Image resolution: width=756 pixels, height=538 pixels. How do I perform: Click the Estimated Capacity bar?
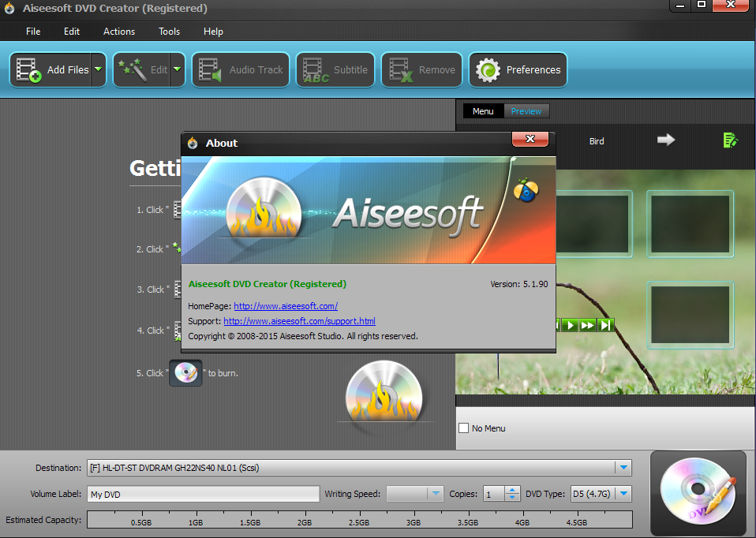360,520
